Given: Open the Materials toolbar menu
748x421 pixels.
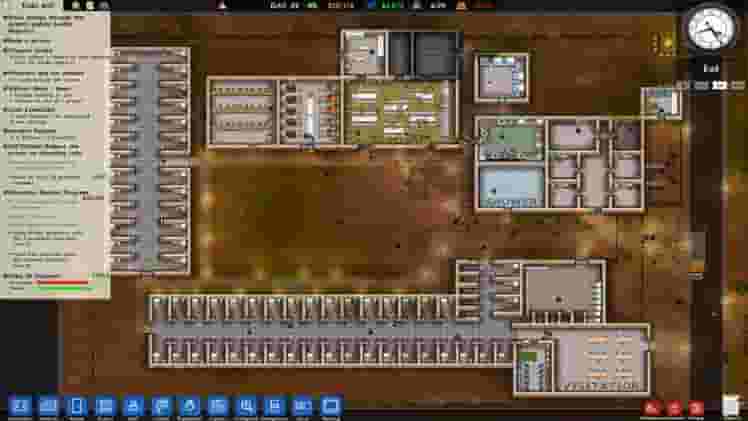Looking at the screenshot, I should click(x=48, y=408).
